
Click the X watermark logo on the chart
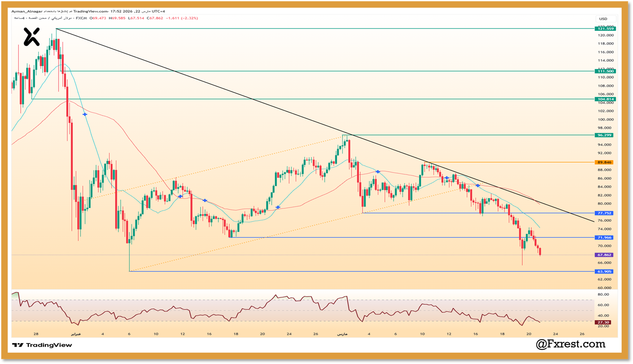tap(31, 37)
